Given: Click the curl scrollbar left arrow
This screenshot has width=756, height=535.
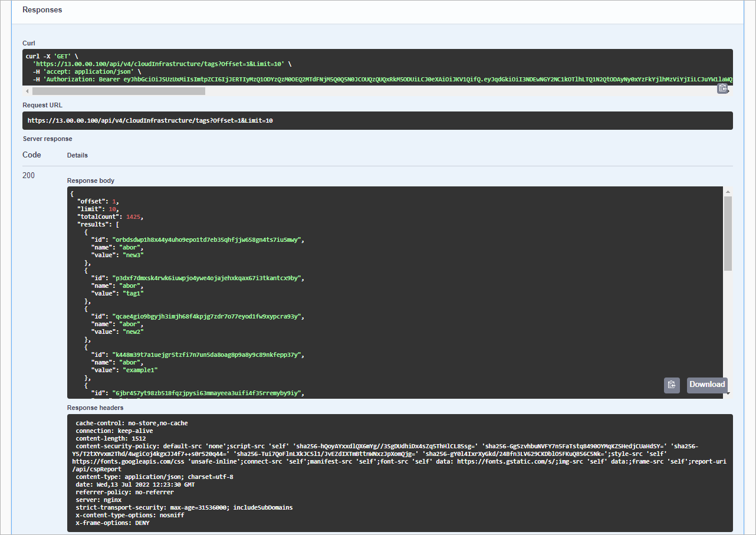Looking at the screenshot, I should click(27, 91).
